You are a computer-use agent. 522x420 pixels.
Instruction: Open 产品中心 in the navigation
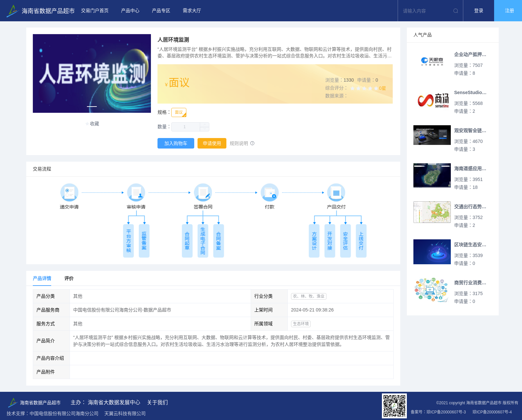click(x=130, y=11)
